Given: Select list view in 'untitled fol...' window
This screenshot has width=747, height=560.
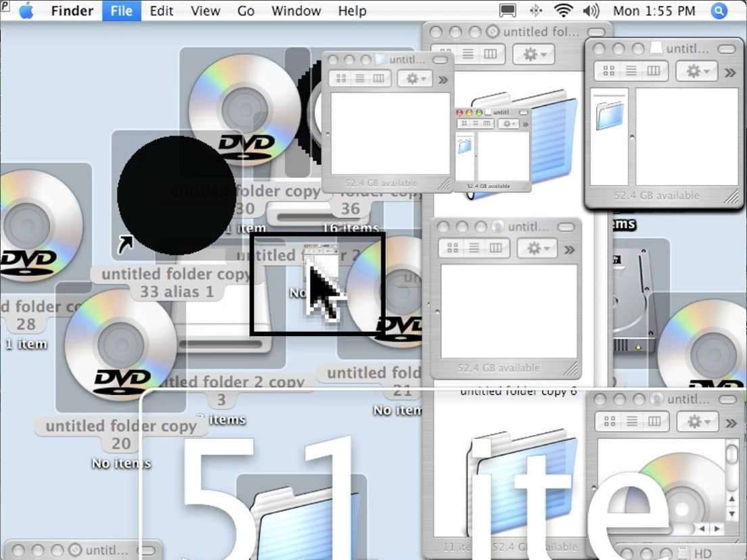Looking at the screenshot, I should click(468, 53).
